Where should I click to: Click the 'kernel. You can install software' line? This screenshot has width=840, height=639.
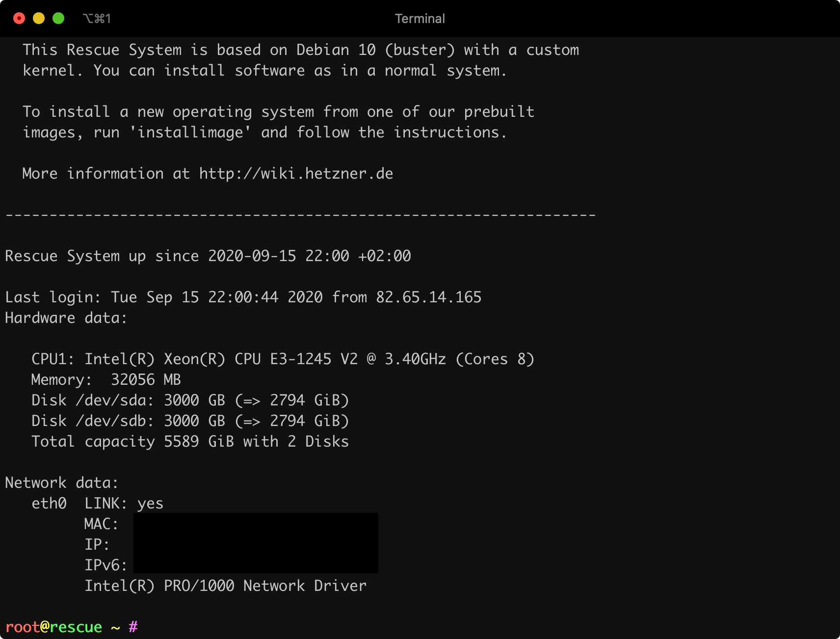[264, 71]
